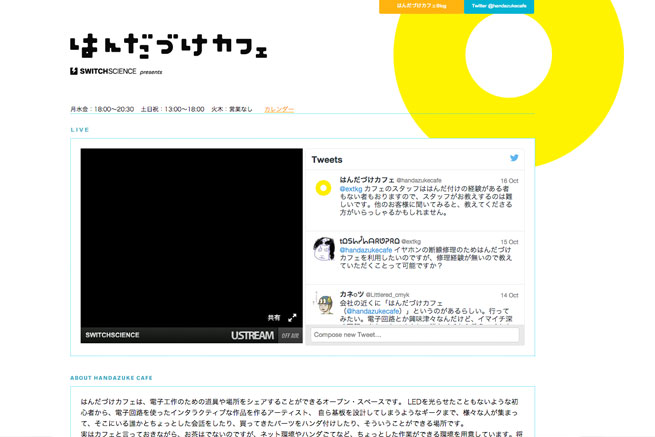
Task: Click the tOSHiHARUPRO account name
Action: point(369,241)
